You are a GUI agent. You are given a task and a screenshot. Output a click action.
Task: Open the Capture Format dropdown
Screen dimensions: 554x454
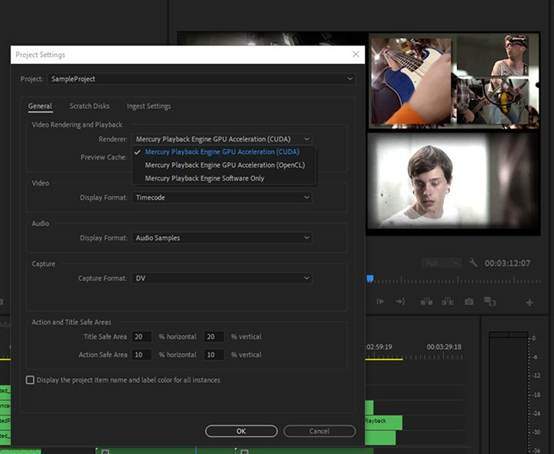coord(222,278)
